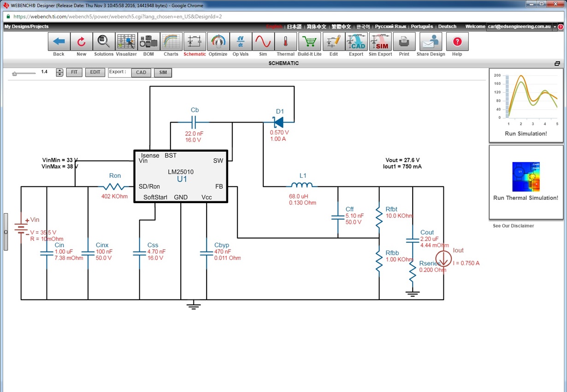Select the Schematic toolbar icon
Viewport: 567px width, 392px height.
pos(195,42)
